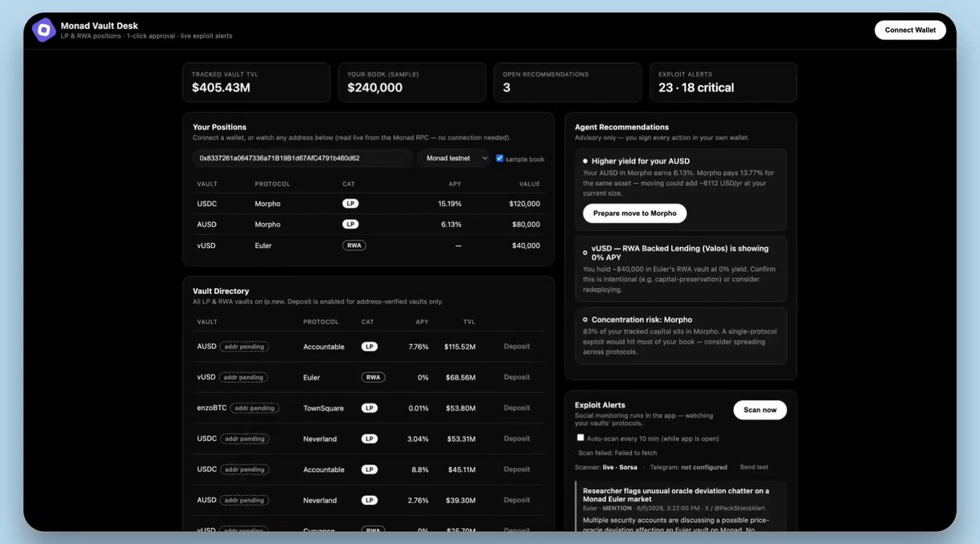Click the TownSquare protocol cell
Viewport: 980px width, 544px height.
323,408
